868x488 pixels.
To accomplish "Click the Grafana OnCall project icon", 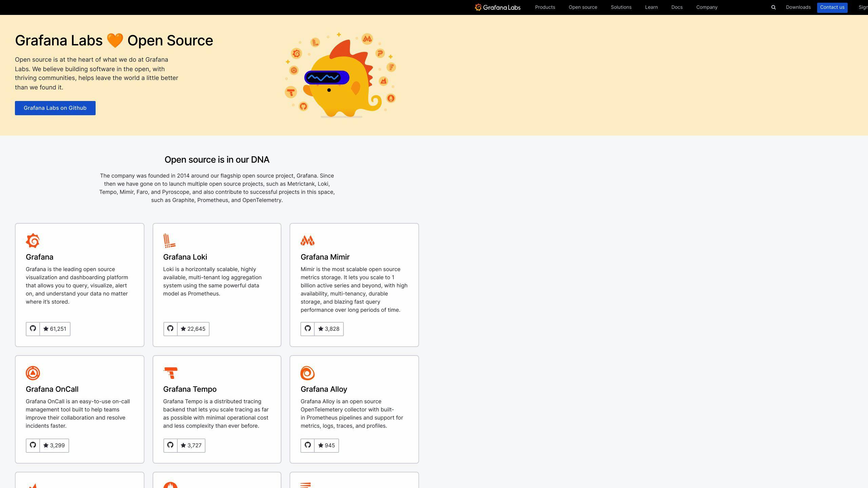I will click(x=32, y=372).
